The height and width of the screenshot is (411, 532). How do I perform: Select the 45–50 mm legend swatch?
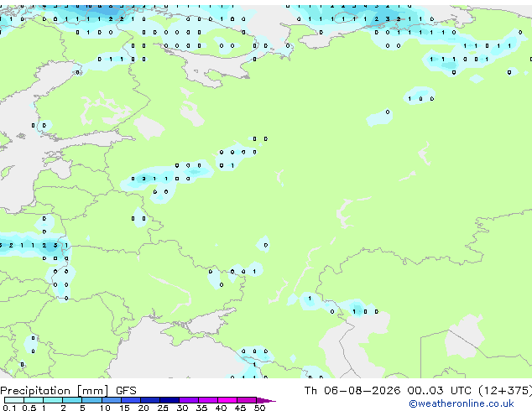pyautogui.click(x=247, y=400)
